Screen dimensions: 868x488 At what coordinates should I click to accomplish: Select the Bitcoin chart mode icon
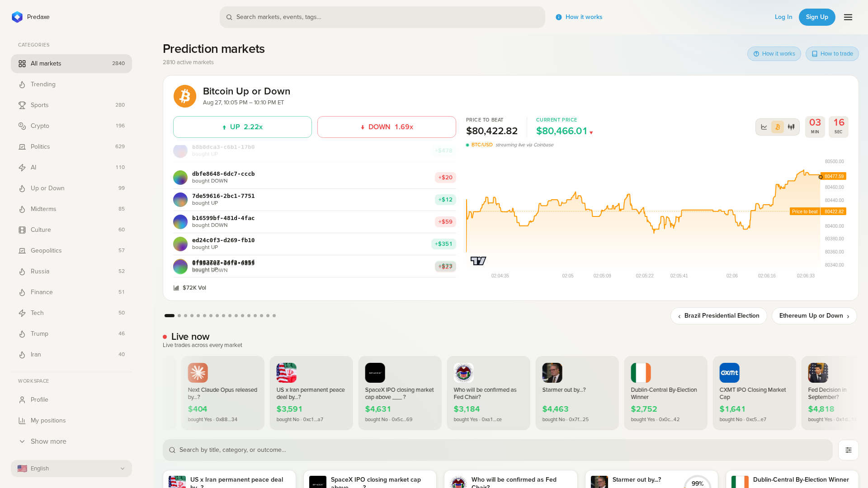pyautogui.click(x=778, y=127)
